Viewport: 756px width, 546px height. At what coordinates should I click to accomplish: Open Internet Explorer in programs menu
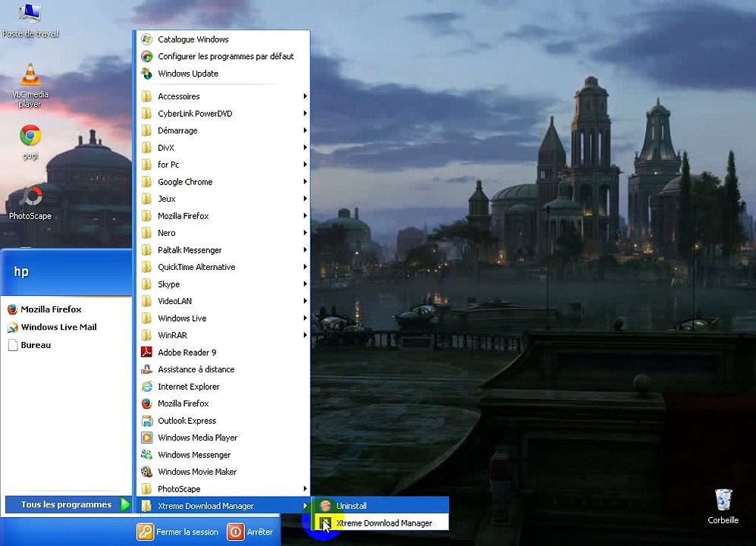point(188,387)
